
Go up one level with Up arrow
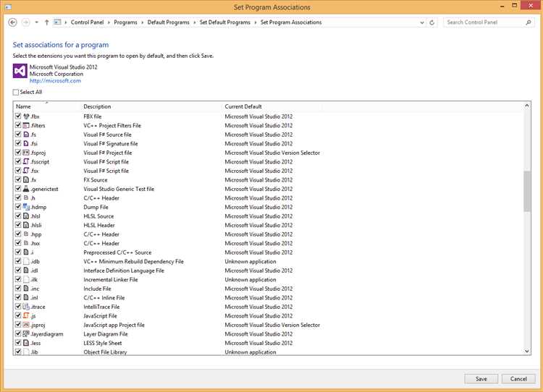pyautogui.click(x=46, y=22)
